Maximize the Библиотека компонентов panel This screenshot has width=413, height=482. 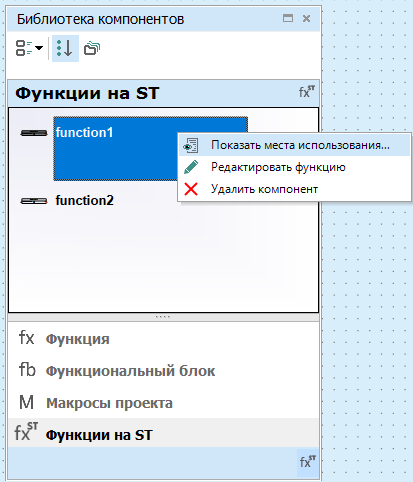click(x=288, y=18)
